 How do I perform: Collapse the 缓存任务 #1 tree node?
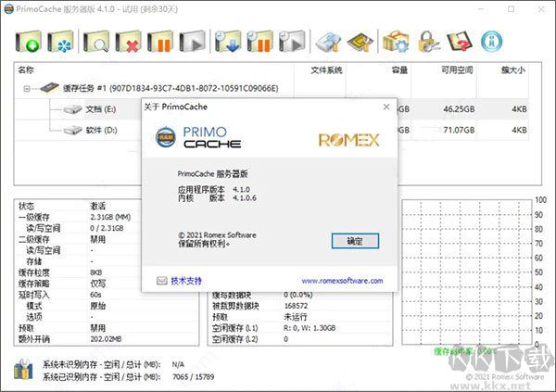pyautogui.click(x=27, y=88)
